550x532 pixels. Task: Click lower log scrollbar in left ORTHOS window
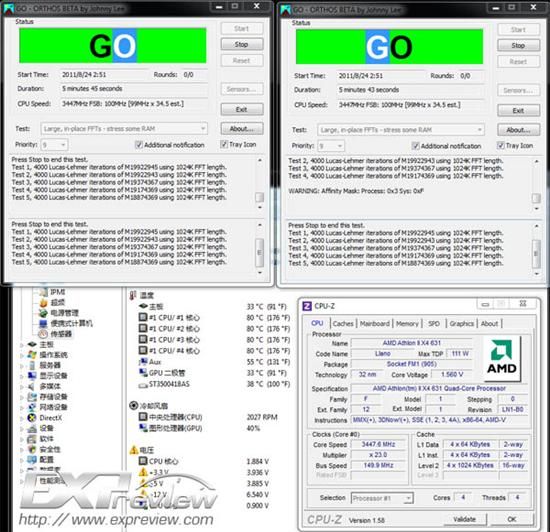coord(260,248)
